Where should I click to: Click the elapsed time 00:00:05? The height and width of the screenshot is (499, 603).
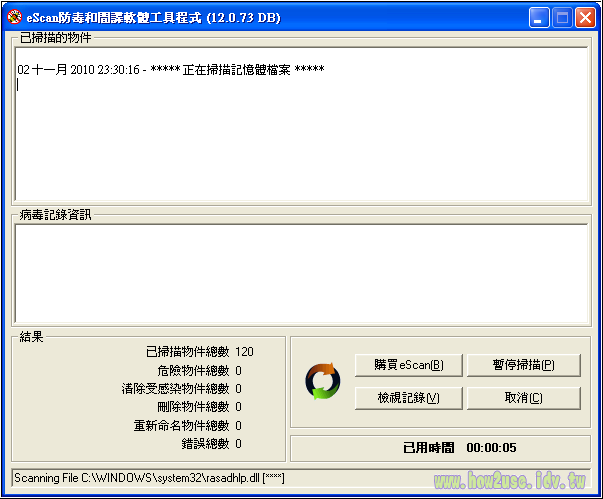[x=491, y=447]
